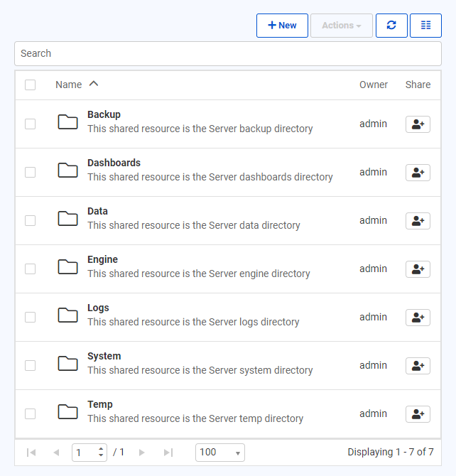Toggle Name column sort order arrow
The width and height of the screenshot is (456, 476).
tap(94, 85)
